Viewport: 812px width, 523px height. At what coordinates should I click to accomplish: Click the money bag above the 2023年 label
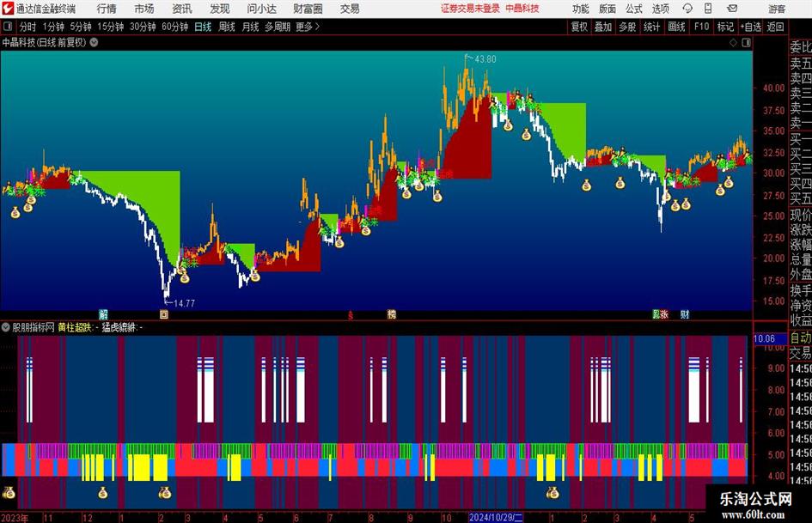click(9, 492)
